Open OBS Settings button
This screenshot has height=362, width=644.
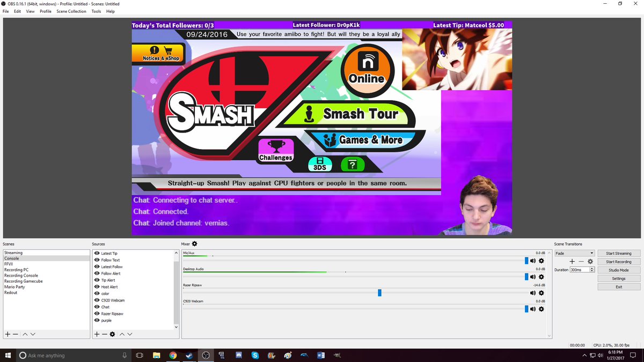coord(619,278)
